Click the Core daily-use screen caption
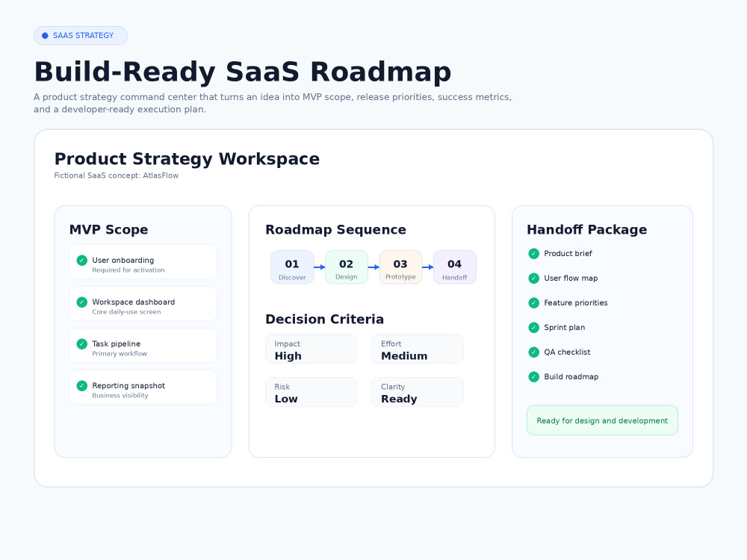 click(126, 312)
